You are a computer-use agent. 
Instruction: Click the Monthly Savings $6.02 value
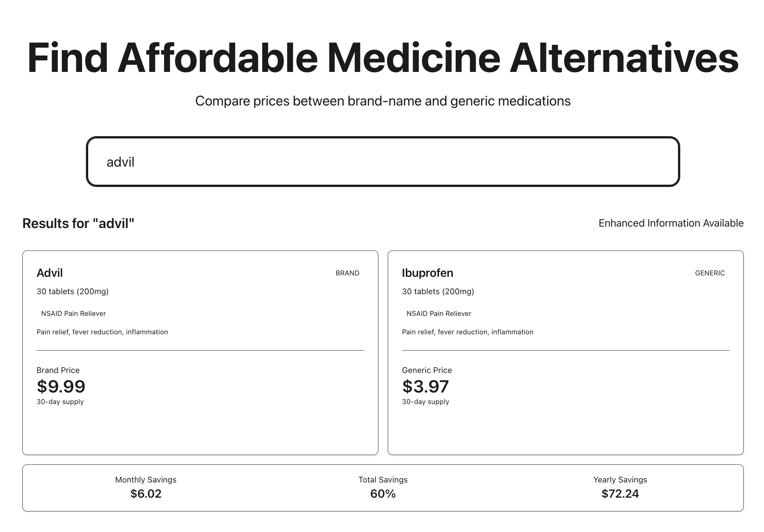coord(146,494)
